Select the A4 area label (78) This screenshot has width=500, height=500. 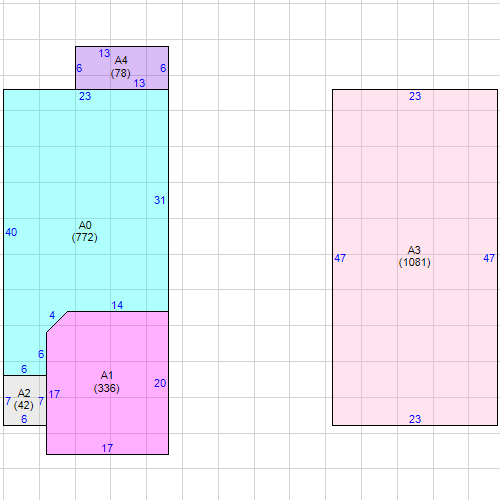121,67
